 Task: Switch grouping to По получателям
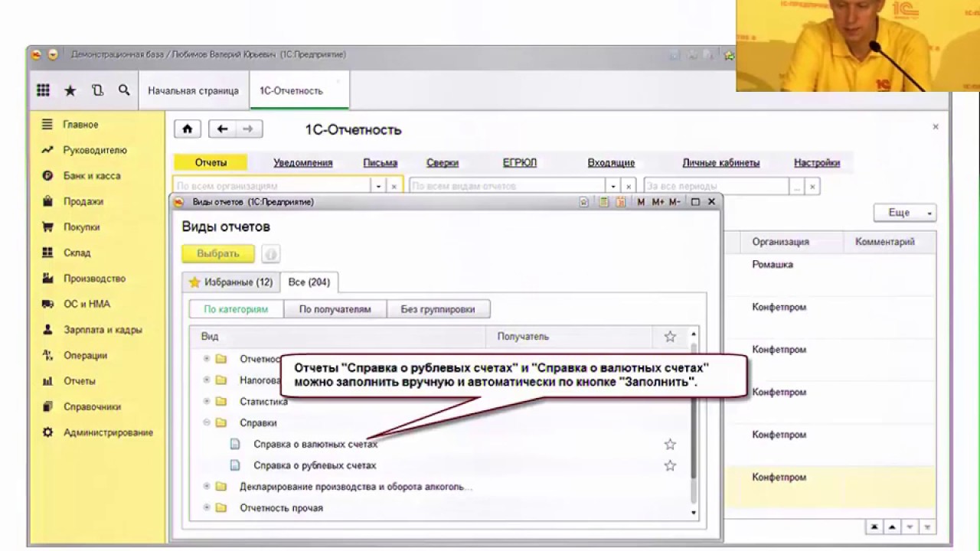[x=335, y=309]
